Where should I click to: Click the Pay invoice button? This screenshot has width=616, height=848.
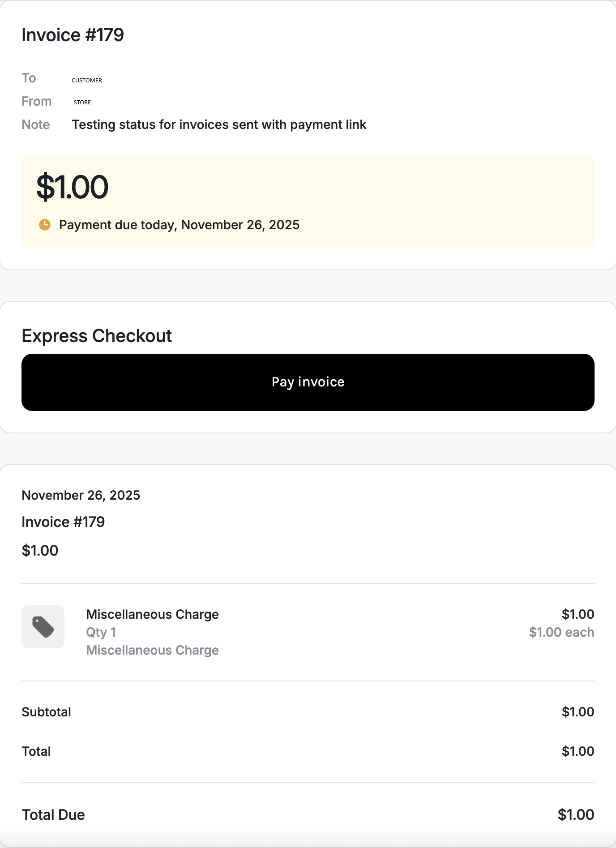point(308,382)
